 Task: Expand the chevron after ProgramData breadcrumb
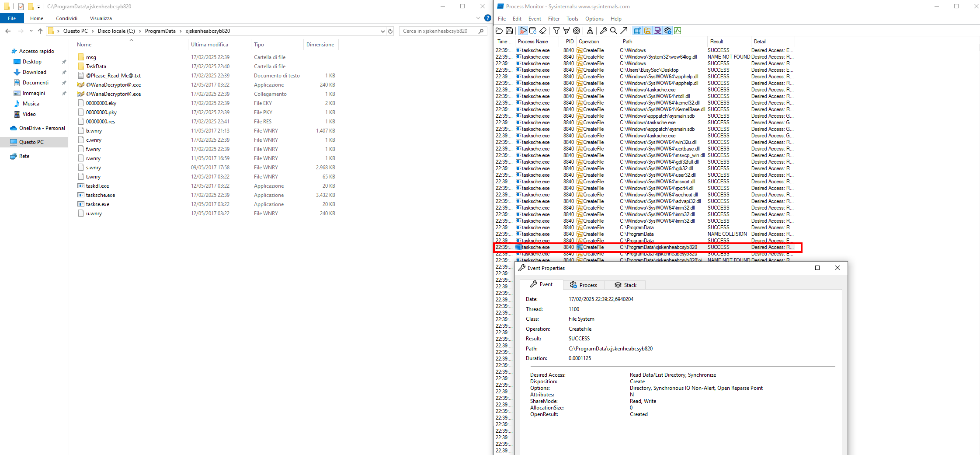point(181,31)
